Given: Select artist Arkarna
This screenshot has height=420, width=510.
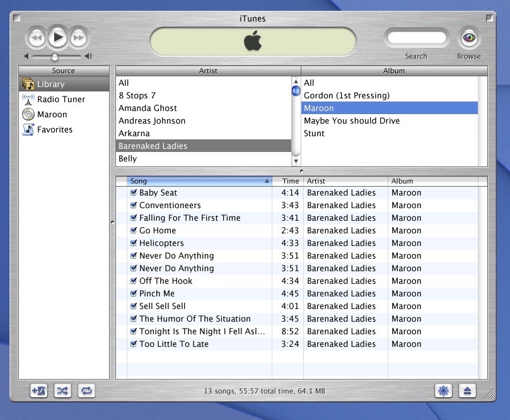Looking at the screenshot, I should click(203, 134).
